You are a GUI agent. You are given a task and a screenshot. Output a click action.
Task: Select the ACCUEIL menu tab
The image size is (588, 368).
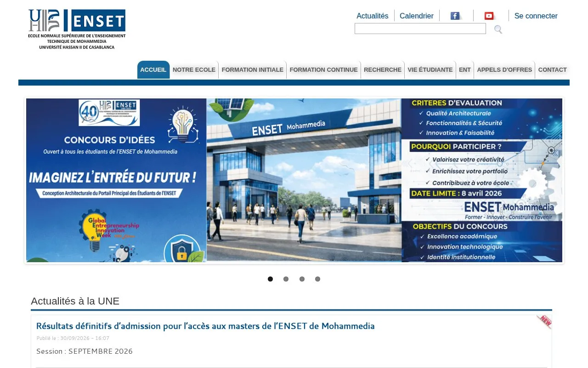point(153,70)
